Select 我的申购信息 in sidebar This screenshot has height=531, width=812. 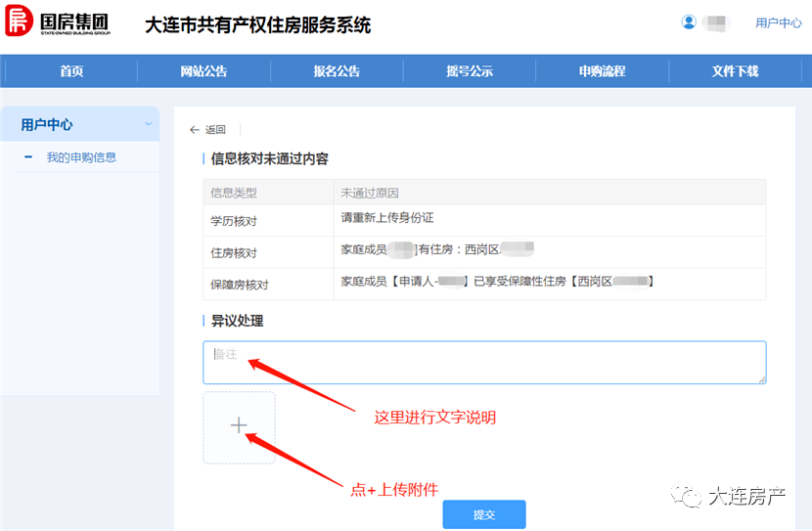point(81,157)
